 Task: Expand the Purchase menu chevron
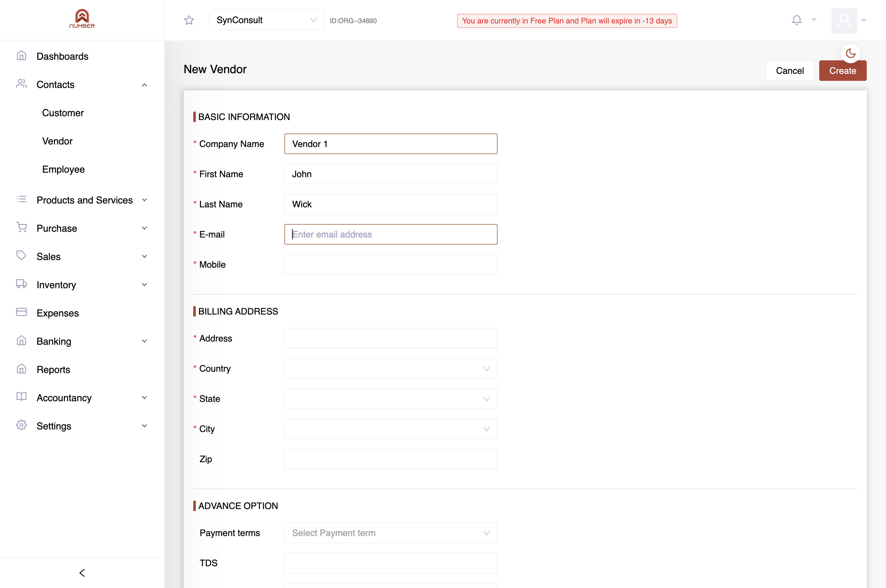coord(144,228)
